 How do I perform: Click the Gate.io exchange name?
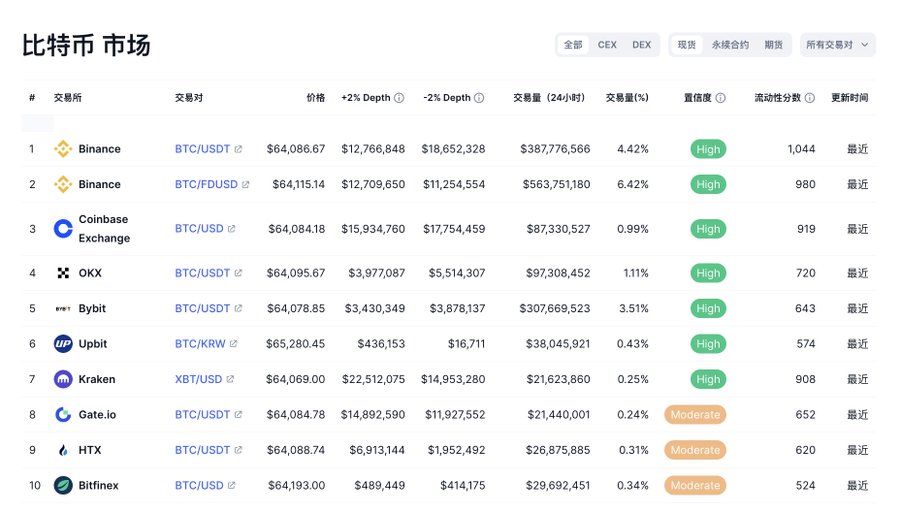coord(98,414)
